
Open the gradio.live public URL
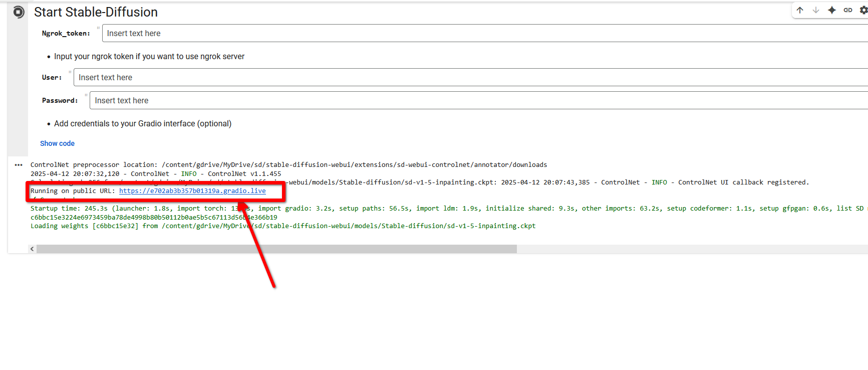click(x=192, y=191)
